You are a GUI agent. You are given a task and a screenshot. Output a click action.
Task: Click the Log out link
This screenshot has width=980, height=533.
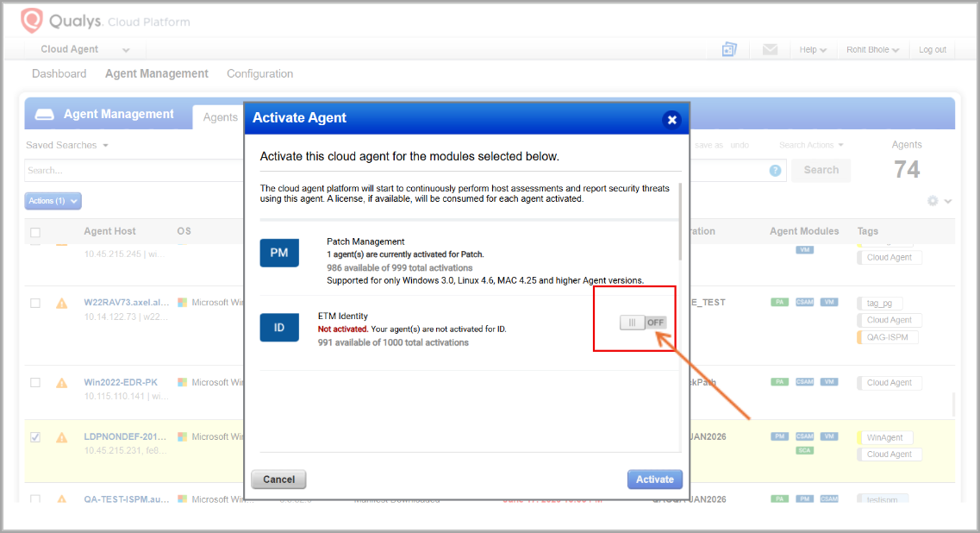pyautogui.click(x=933, y=49)
